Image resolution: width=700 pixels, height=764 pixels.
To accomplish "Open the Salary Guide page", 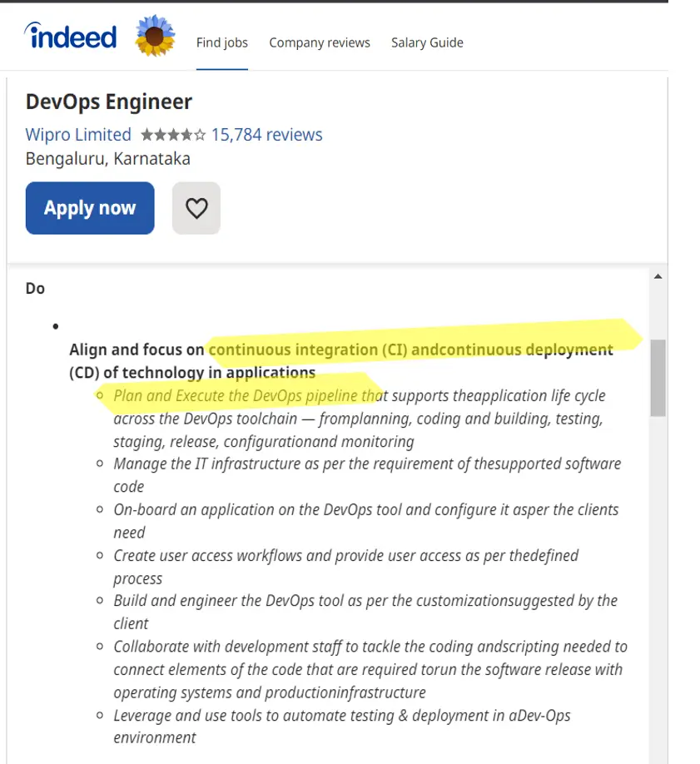I will coord(427,42).
